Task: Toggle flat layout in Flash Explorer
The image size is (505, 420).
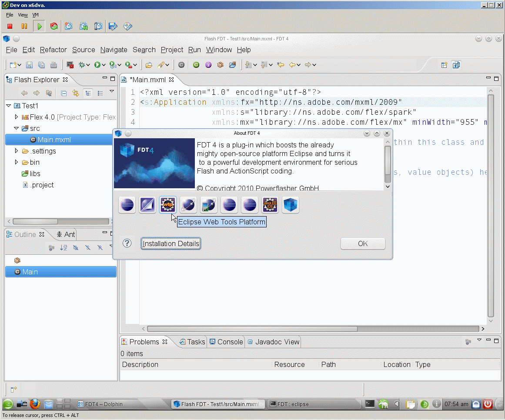Action: click(100, 93)
